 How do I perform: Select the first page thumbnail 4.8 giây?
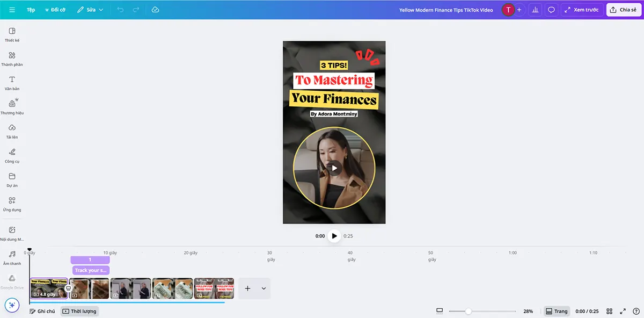[49, 288]
